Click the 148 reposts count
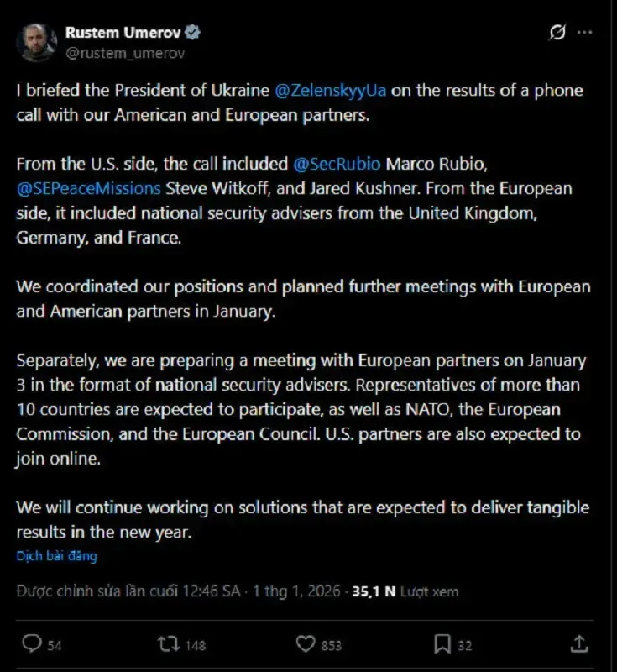Image resolution: width=617 pixels, height=672 pixels. coord(195,645)
